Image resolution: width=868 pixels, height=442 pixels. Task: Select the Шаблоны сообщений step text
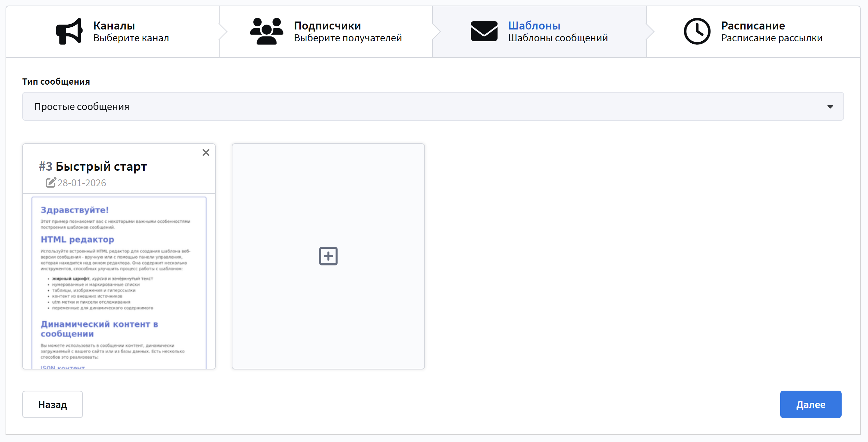[x=558, y=38]
